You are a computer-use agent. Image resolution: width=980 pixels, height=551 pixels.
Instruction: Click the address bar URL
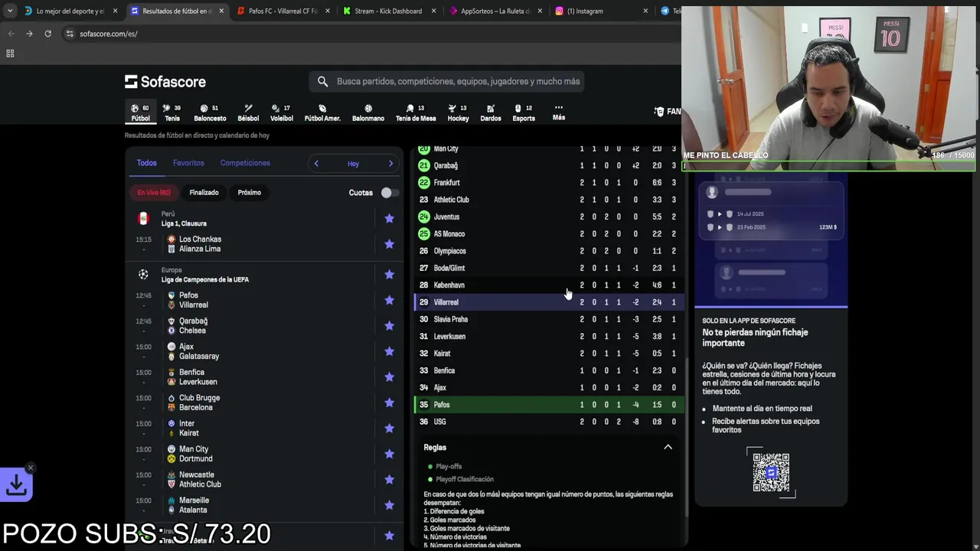pos(109,34)
